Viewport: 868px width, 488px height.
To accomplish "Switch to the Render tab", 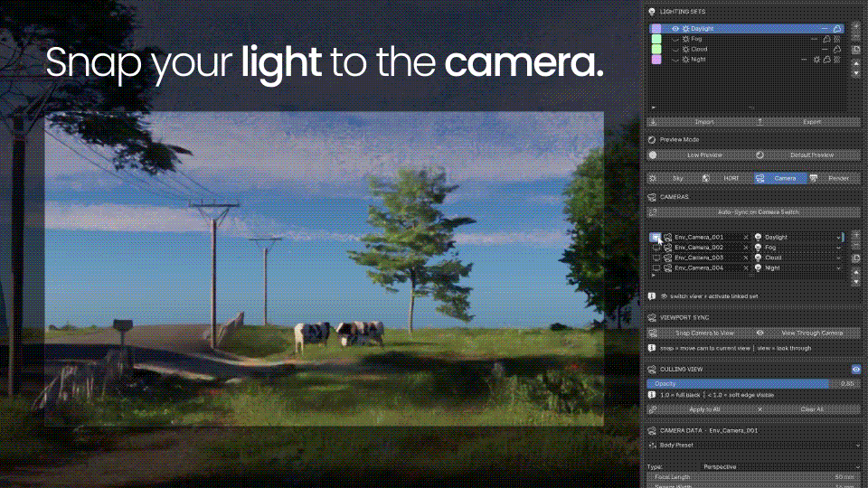I will pyautogui.click(x=835, y=178).
